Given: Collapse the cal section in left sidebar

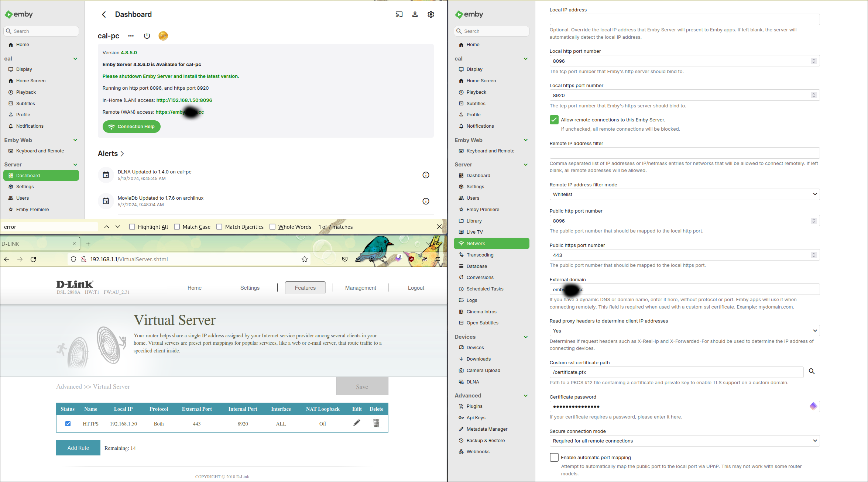Looking at the screenshot, I should pos(75,59).
